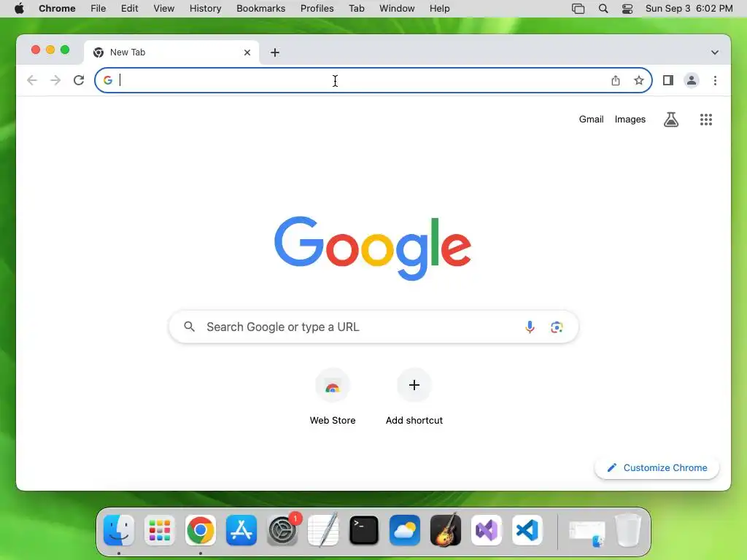
Task: Click the magnifier icon in search box
Action: pos(190,327)
